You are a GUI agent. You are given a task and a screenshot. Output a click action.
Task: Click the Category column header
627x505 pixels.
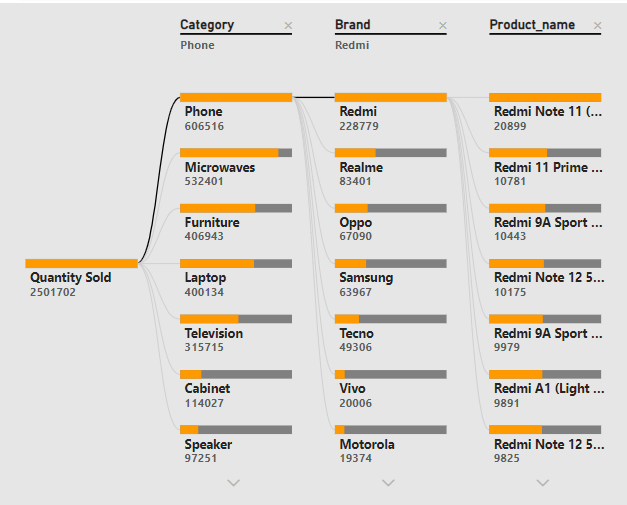point(207,25)
